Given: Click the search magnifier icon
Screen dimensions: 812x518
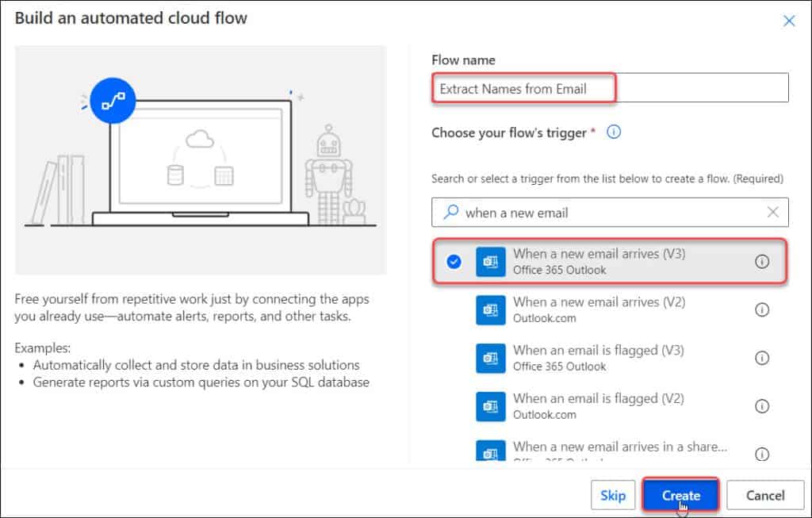Looking at the screenshot, I should click(x=451, y=212).
